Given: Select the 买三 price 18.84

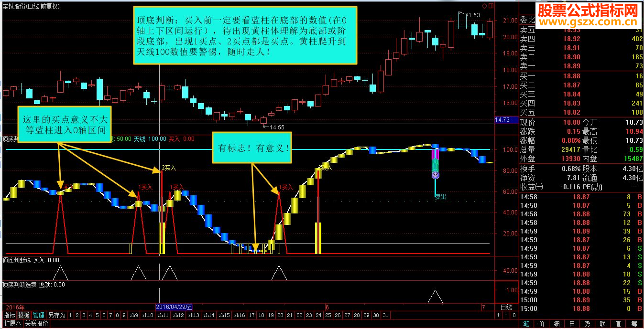Looking at the screenshot, I should point(572,94).
